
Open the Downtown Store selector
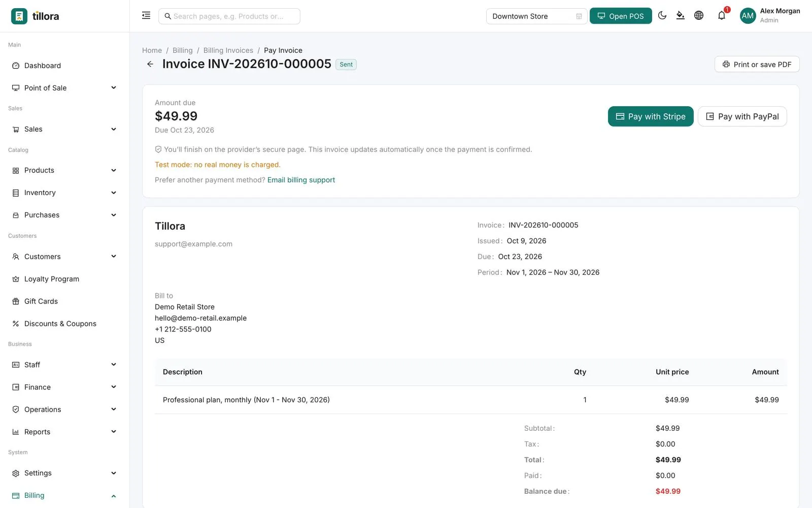point(536,16)
